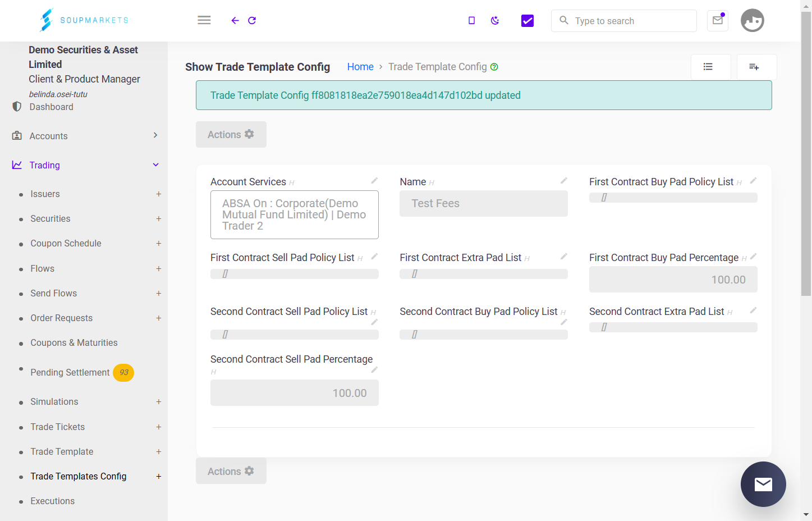The image size is (812, 521).
Task: Edit Second Contract Extra Pad List pencil
Action: 754,310
